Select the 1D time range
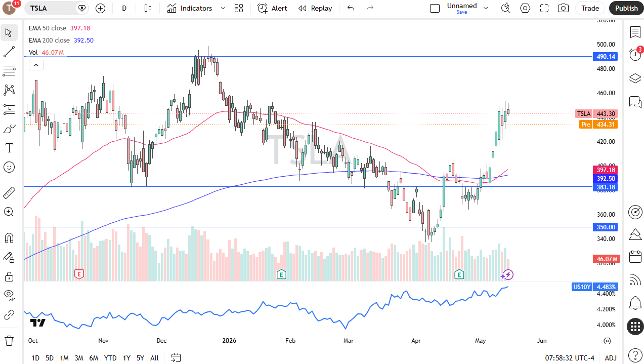The height and width of the screenshot is (364, 644). pos(35,358)
